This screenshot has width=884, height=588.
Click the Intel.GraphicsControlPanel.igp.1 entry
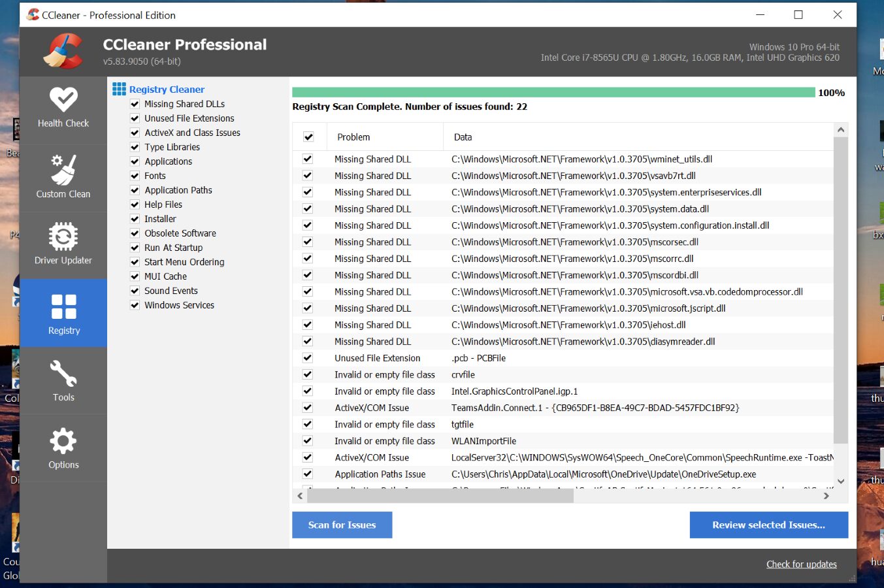[x=514, y=391]
